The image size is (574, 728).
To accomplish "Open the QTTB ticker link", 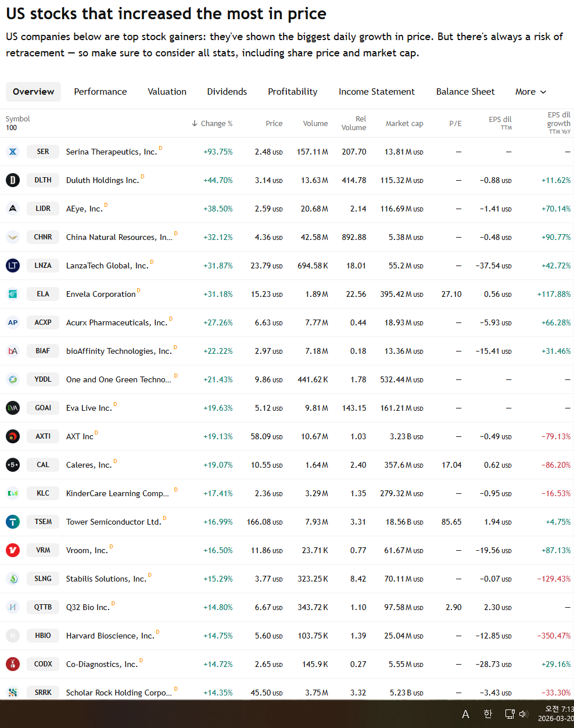I will click(x=43, y=607).
